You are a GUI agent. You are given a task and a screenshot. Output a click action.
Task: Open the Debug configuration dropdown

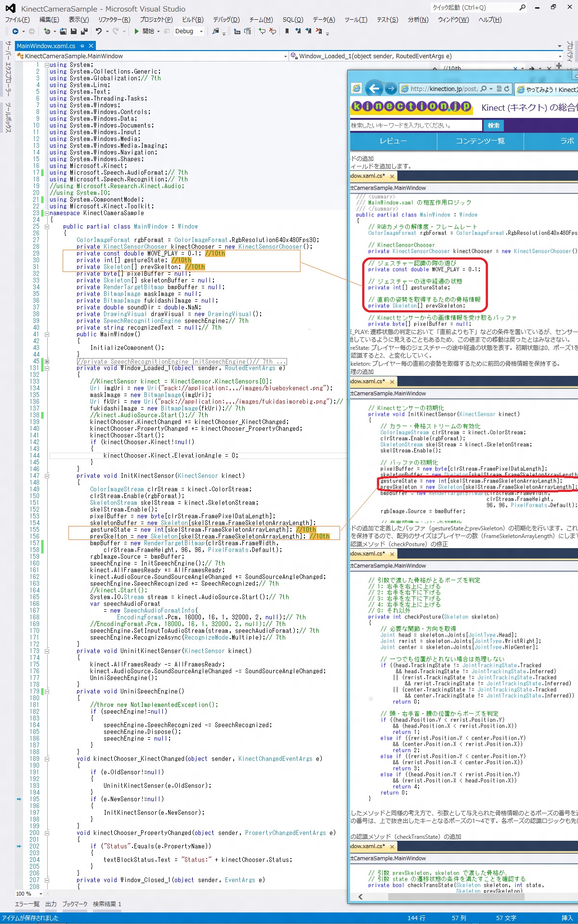[201, 31]
